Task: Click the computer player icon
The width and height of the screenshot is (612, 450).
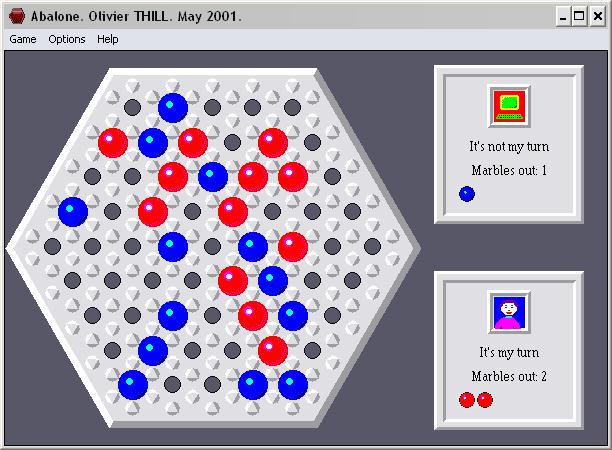Action: pos(509,107)
